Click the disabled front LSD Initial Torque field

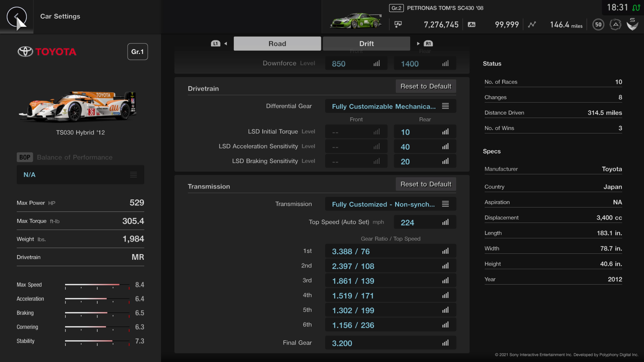(356, 132)
